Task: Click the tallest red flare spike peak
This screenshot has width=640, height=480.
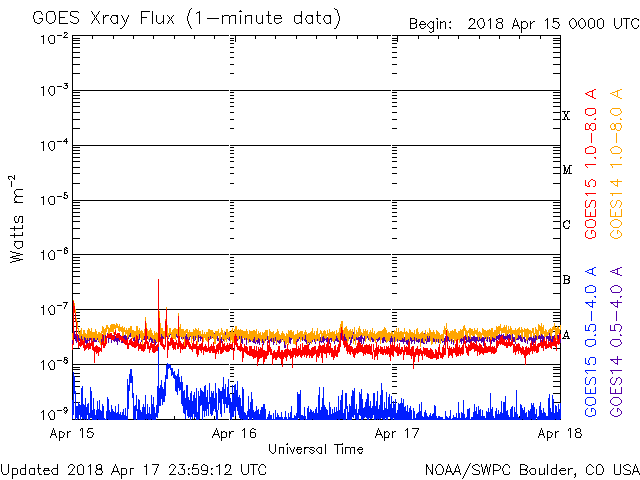Action: (158, 281)
